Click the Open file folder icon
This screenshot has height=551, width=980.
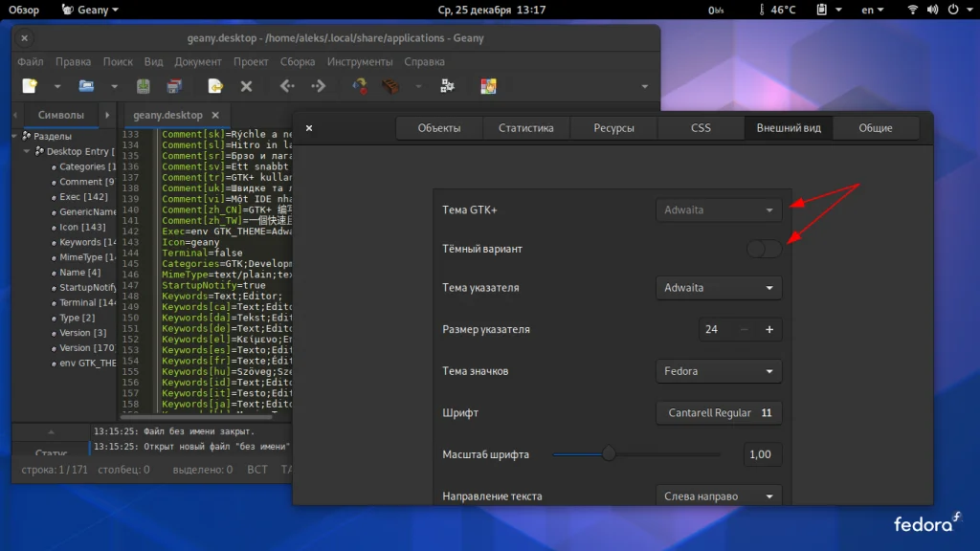(86, 86)
